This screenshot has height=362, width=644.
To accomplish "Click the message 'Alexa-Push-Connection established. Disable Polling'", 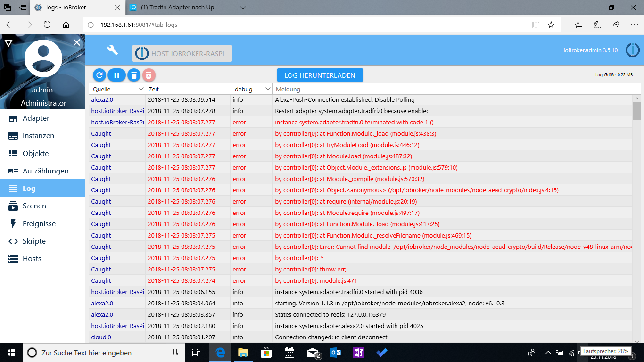I will pyautogui.click(x=345, y=100).
